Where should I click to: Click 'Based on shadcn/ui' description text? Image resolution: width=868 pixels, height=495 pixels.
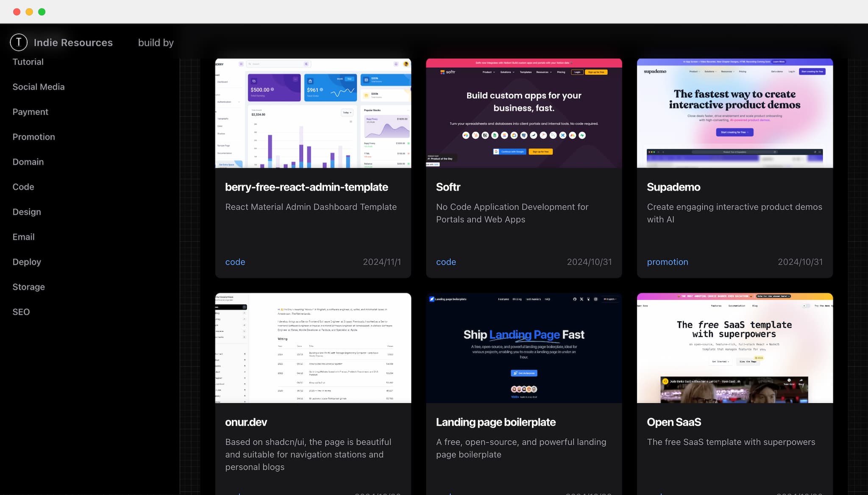tap(308, 454)
